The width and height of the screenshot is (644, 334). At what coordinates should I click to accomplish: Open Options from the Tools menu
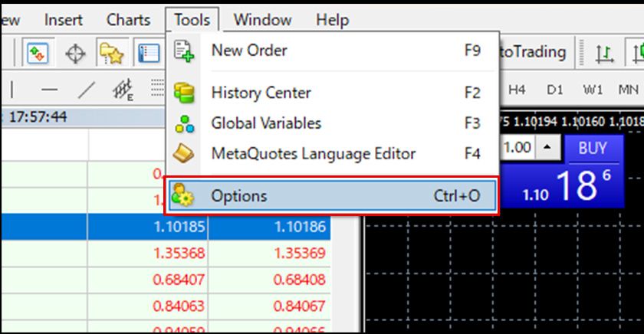tap(330, 195)
